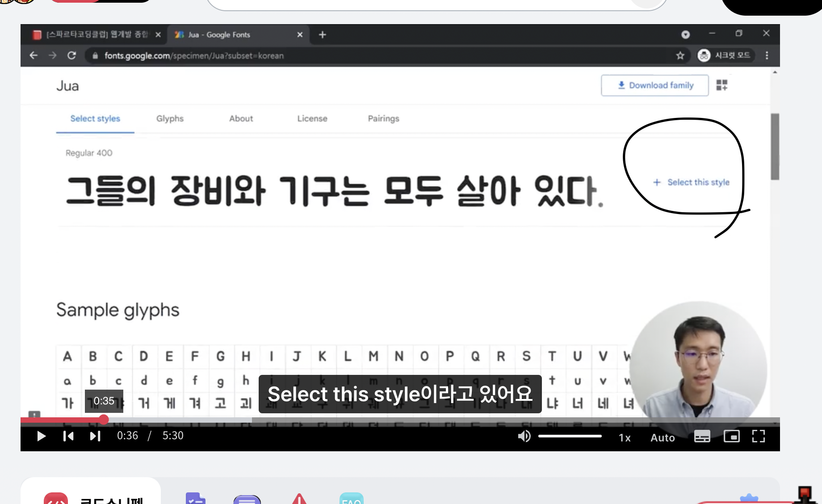
Task: Open the Select styles tab
Action: [95, 119]
